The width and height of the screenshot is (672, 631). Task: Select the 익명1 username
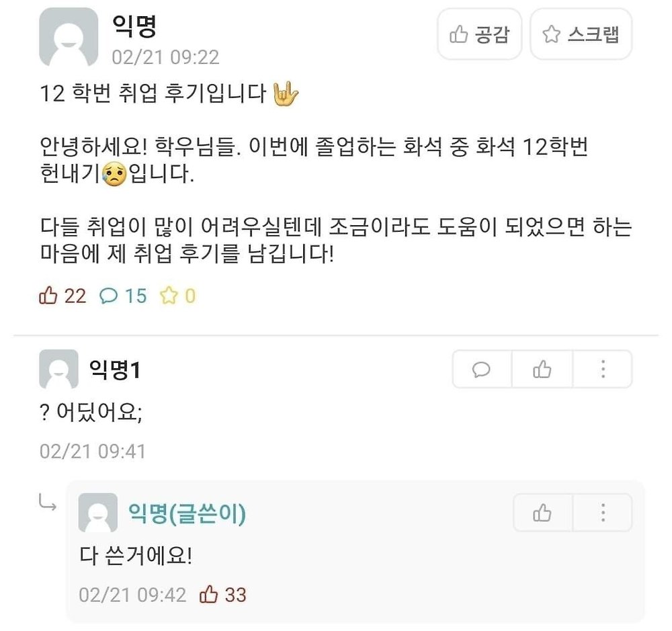[x=114, y=369]
